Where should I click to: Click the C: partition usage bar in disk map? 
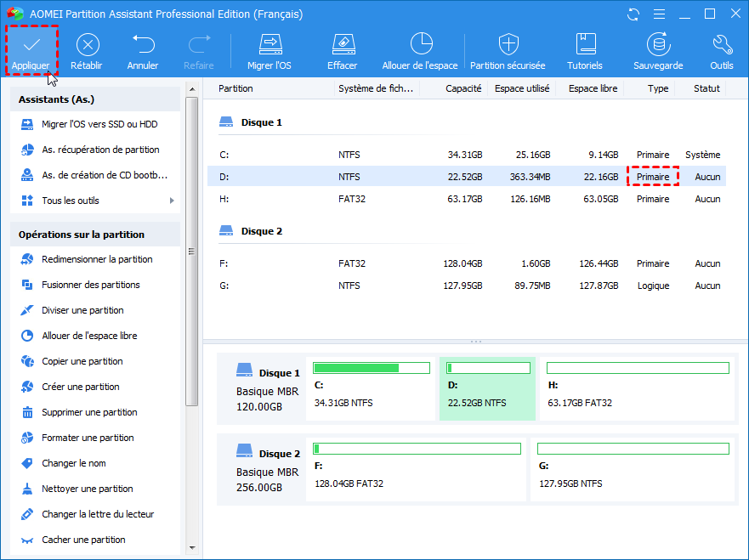point(372,368)
